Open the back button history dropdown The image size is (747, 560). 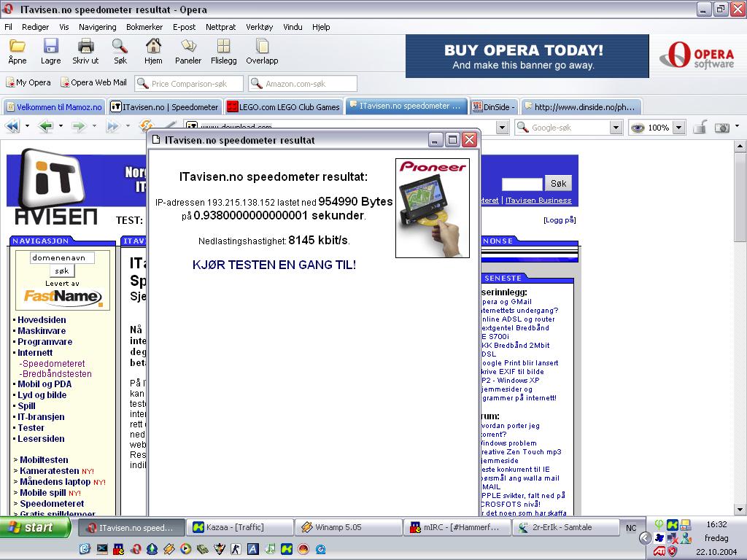click(61, 126)
